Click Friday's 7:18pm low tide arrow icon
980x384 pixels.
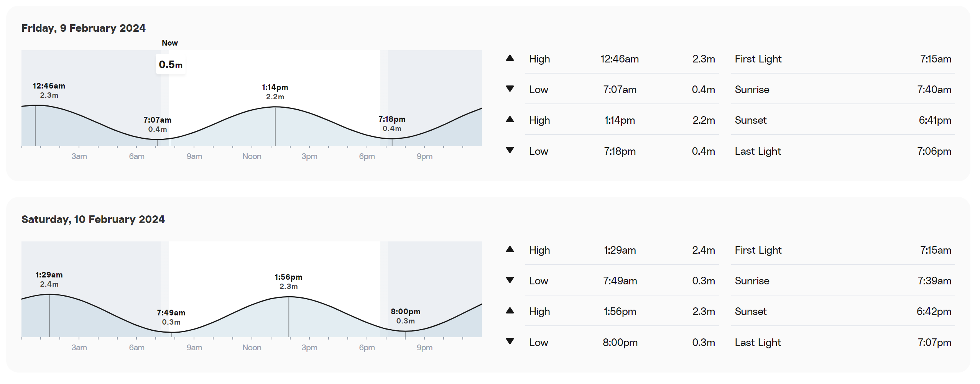pos(510,150)
